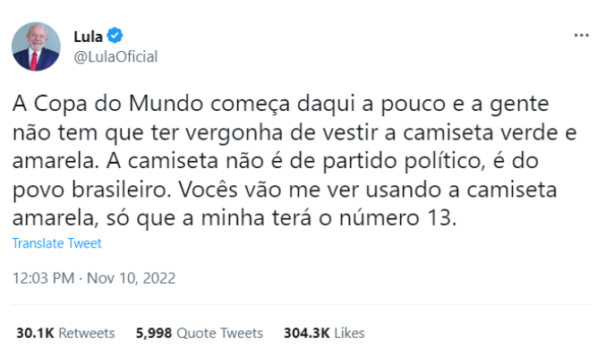Click the 12:03 PM timestamp
The image size is (614, 364).
43,278
